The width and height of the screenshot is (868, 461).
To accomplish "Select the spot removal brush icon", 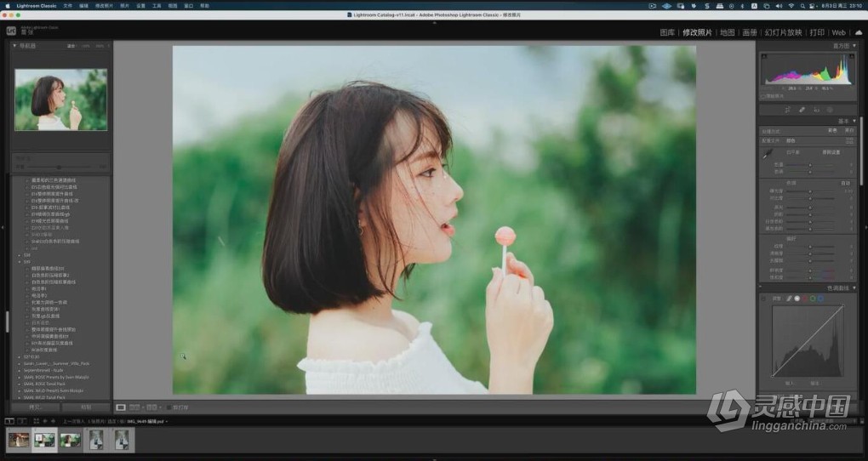I will (x=802, y=110).
